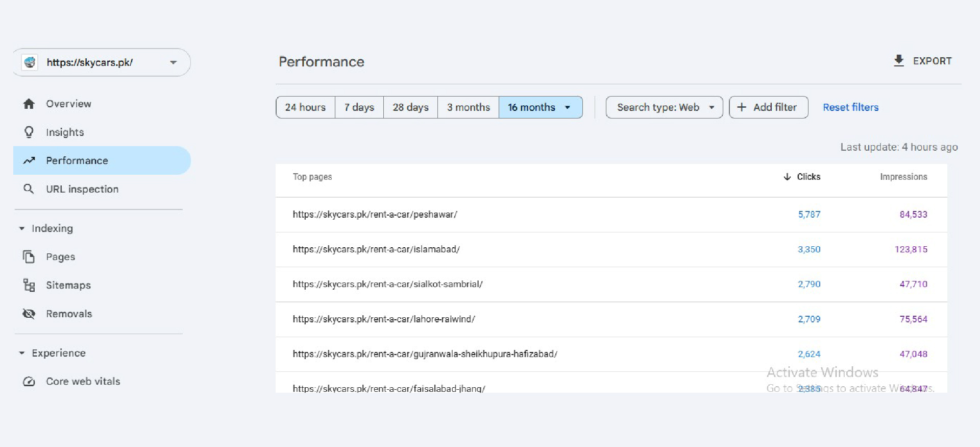The height and width of the screenshot is (447, 980).
Task: Switch to the 3 months range
Action: [468, 107]
